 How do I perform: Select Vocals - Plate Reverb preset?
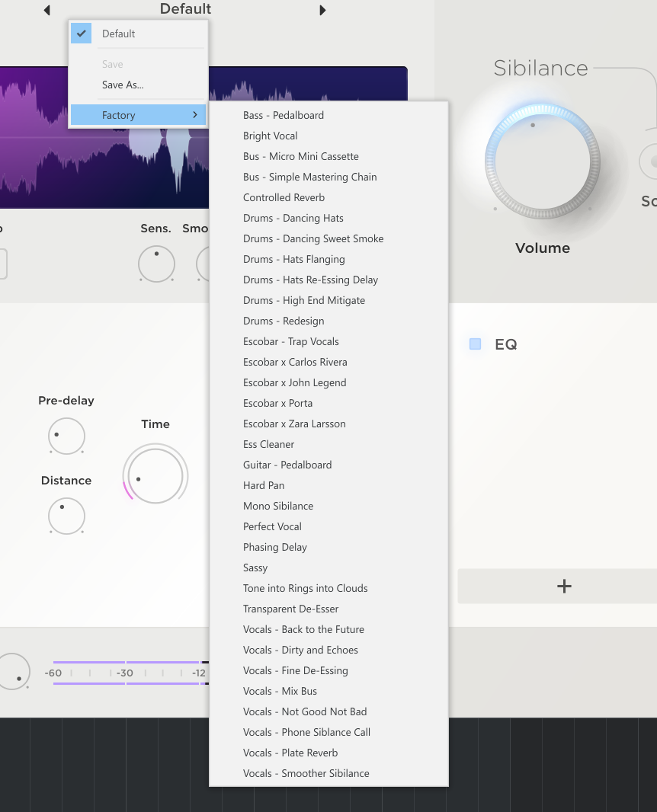[290, 753]
